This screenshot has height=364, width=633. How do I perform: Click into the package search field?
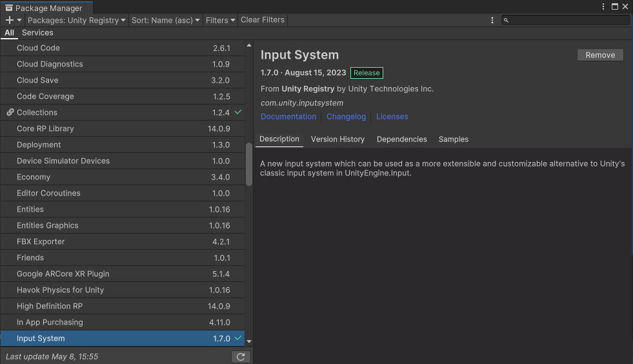pos(566,20)
